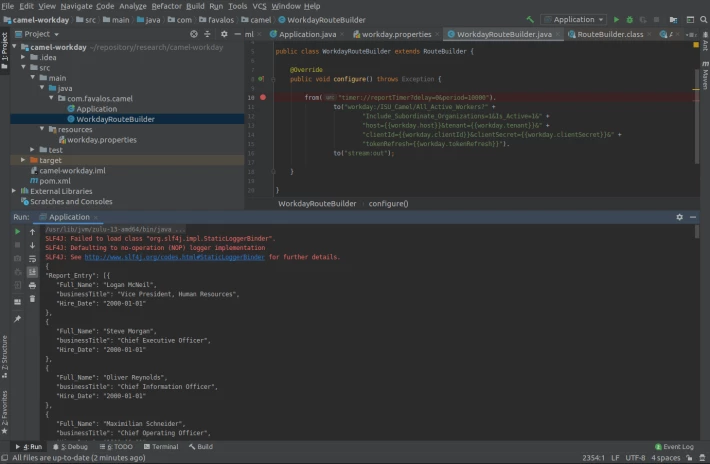Click the override gutter icon on line 8

pos(261,79)
